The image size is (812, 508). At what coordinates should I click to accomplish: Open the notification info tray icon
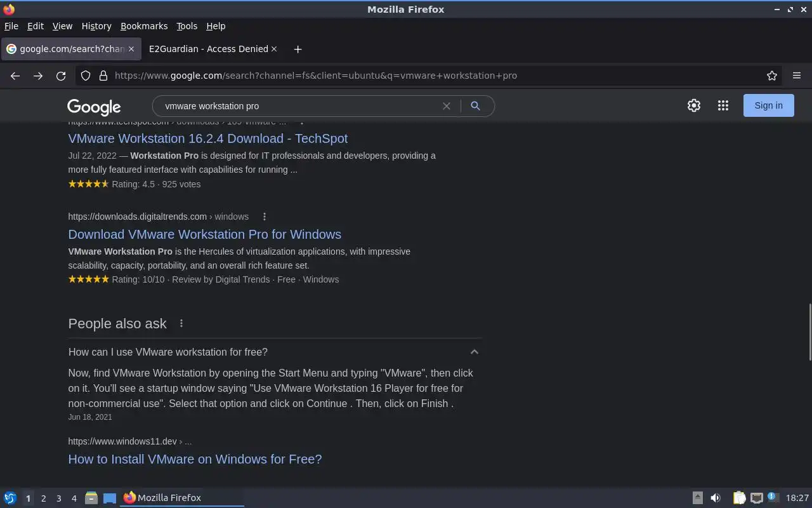pos(773,497)
